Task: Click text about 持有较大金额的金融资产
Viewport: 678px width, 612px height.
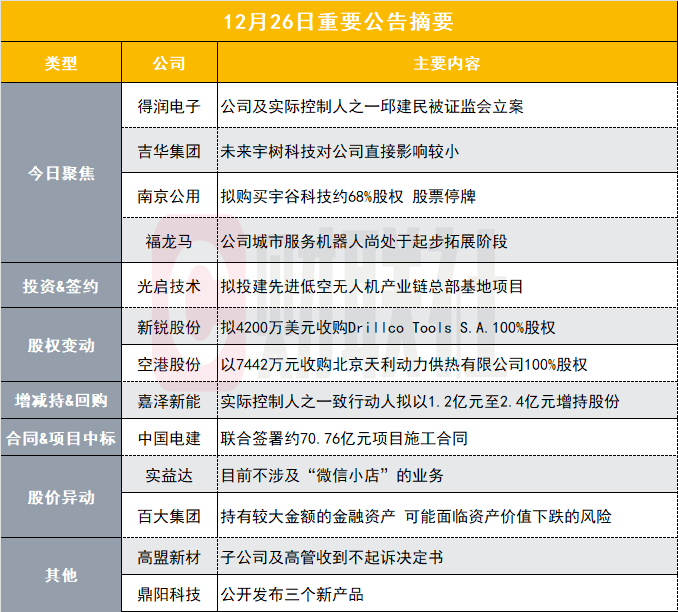Action: [416, 516]
